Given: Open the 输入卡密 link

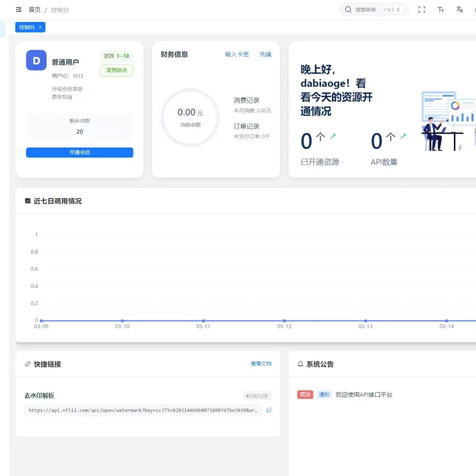Looking at the screenshot, I should click(237, 54).
